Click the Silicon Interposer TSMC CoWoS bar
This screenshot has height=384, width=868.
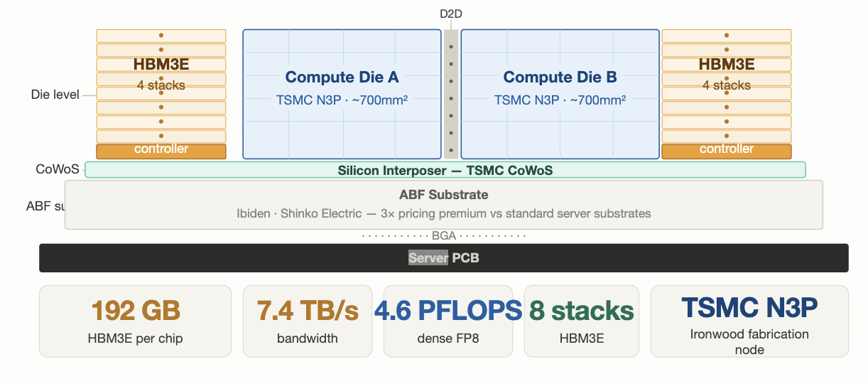445,169
